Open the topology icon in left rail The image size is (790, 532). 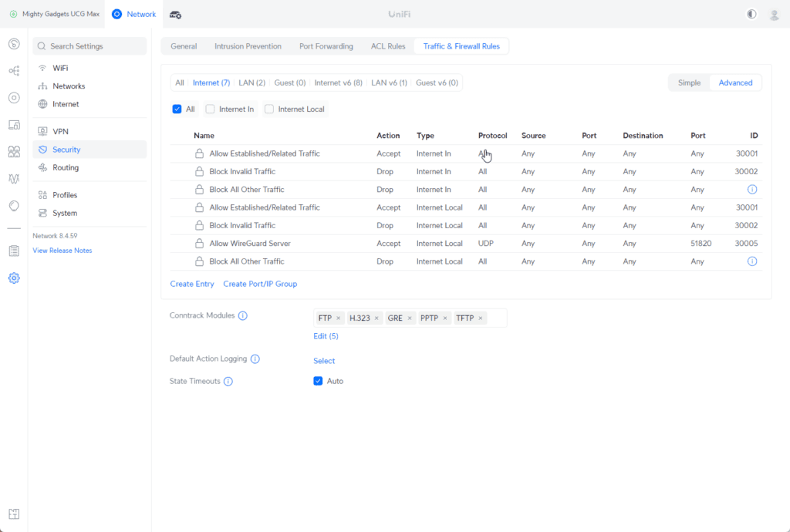(14, 71)
